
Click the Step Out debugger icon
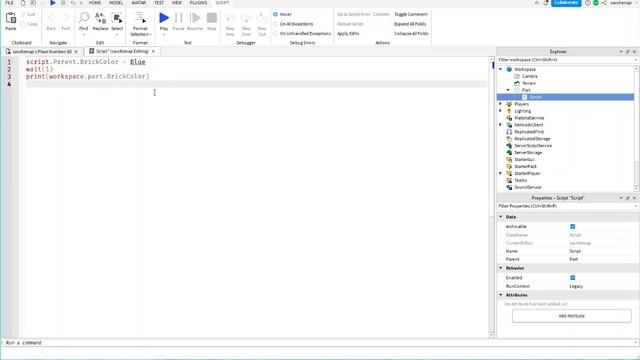point(262,18)
